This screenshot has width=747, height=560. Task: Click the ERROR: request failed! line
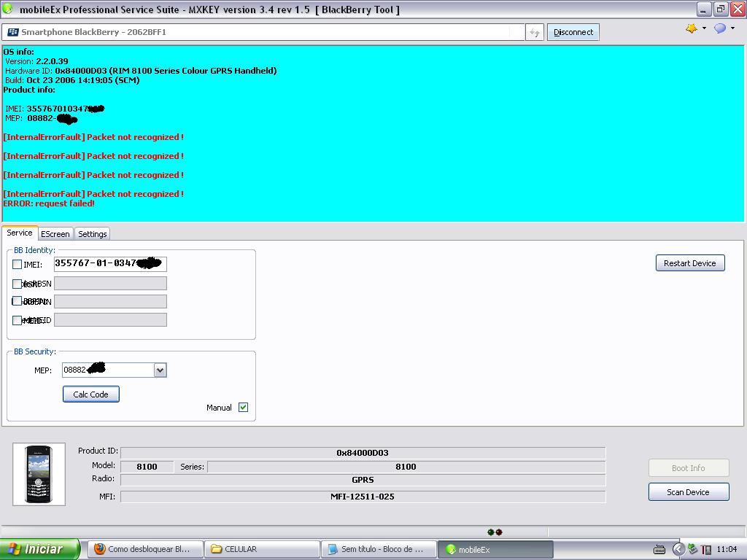[x=49, y=203]
